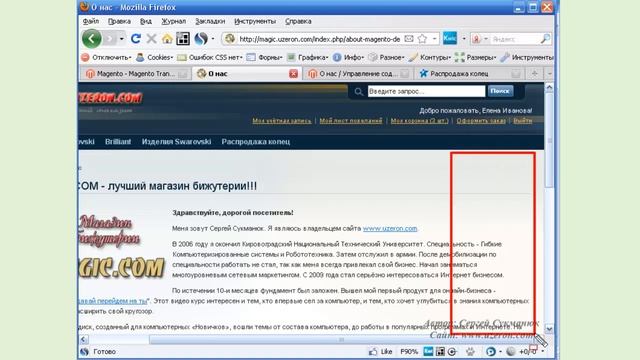Image resolution: width=640 pixels, height=360 pixels.
Task: Open the dropdown next to the swirl icon
Action: (213, 39)
